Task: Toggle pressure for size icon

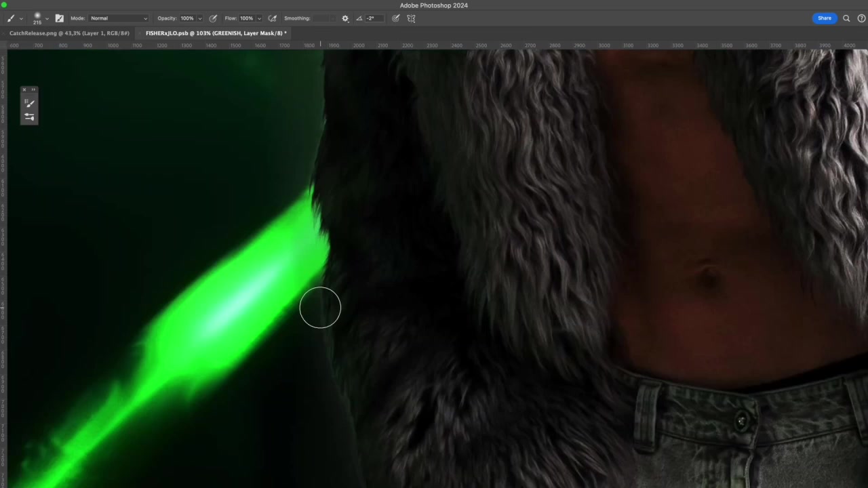Action: (x=396, y=18)
